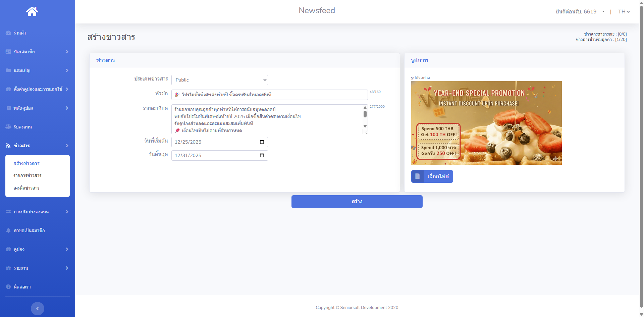Open TH language selector
The height and width of the screenshot is (317, 644).
point(624,11)
